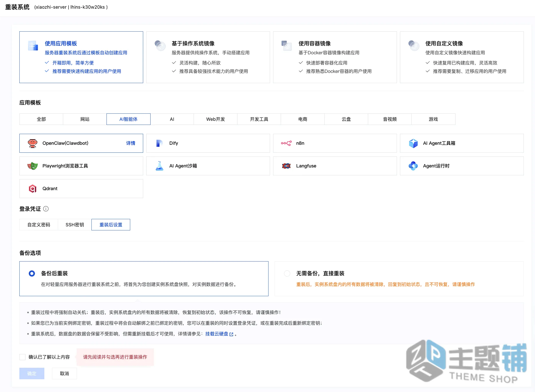The height and width of the screenshot is (392, 535).
Task: Click the n8n workflow icon
Action: (286, 143)
